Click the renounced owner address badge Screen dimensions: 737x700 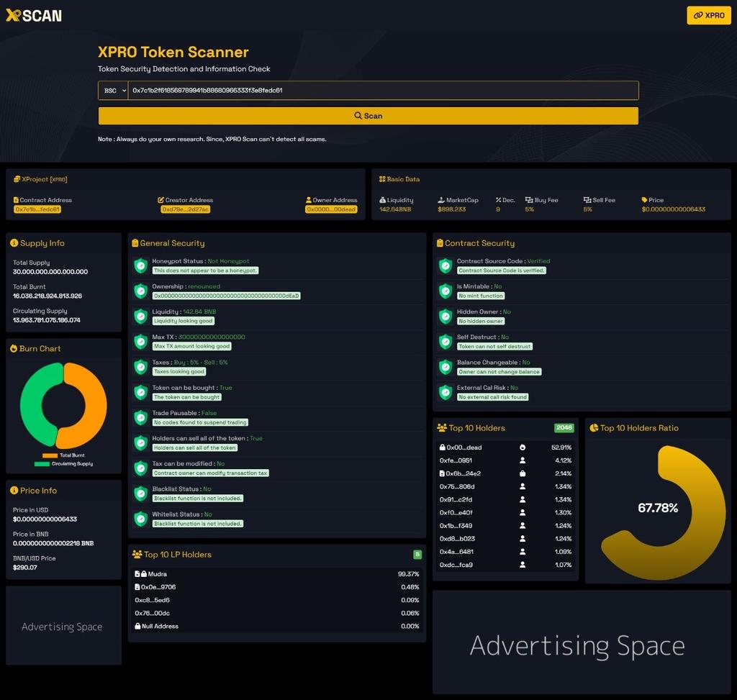226,296
